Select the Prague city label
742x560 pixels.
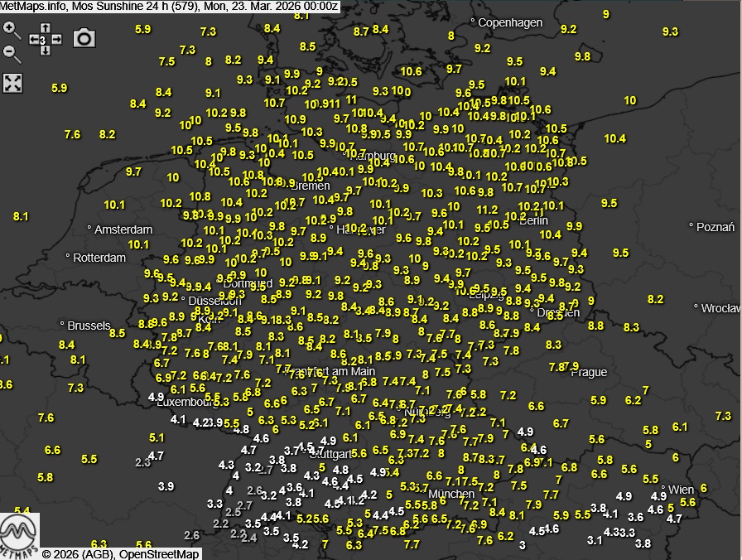[x=588, y=372]
